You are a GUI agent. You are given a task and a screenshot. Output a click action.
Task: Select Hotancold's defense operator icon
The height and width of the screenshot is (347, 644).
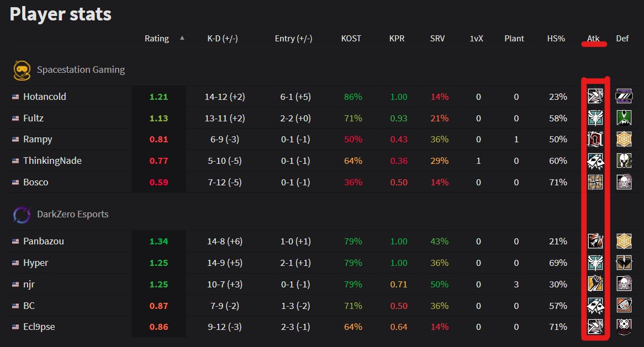(x=624, y=97)
